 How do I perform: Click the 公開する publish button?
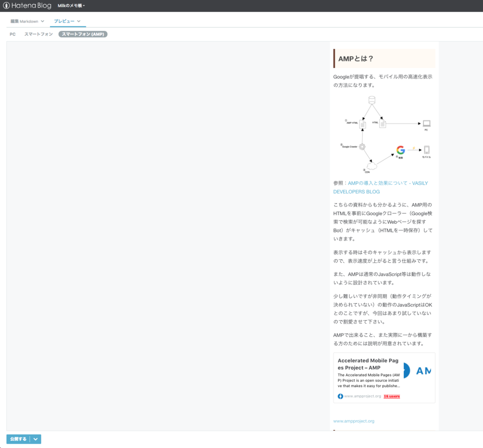click(18, 439)
